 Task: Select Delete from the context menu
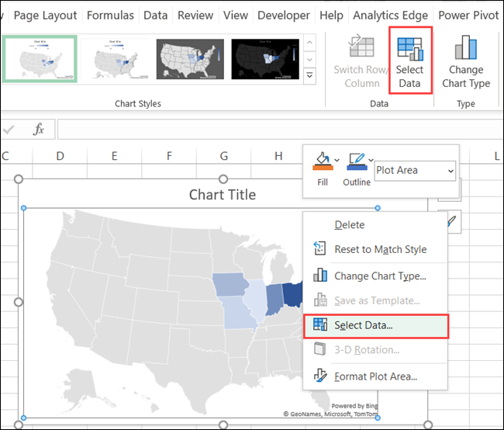[x=349, y=224]
